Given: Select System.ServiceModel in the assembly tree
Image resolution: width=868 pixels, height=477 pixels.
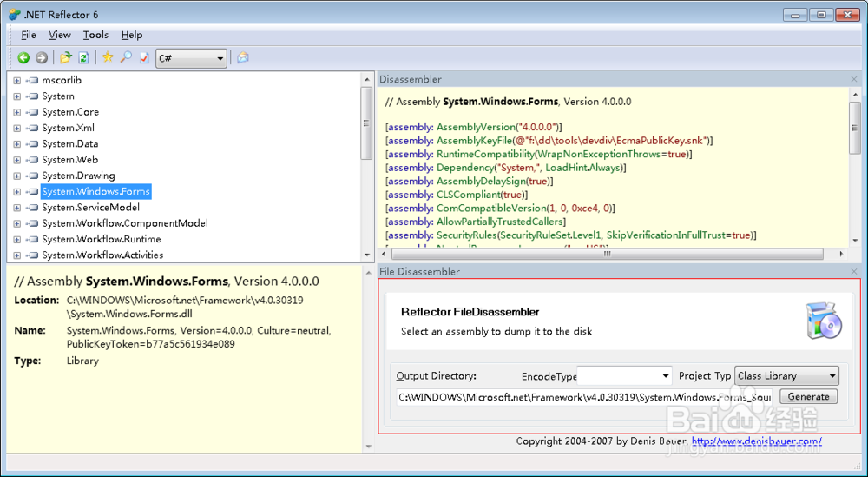Looking at the screenshot, I should 91,207.
